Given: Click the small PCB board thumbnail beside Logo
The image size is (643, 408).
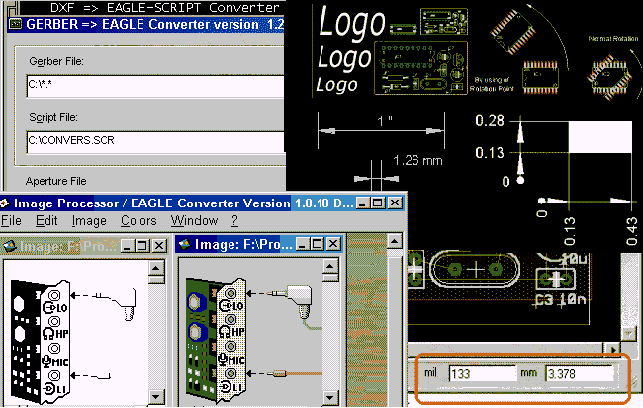Looking at the screenshot, I should coord(444,22).
